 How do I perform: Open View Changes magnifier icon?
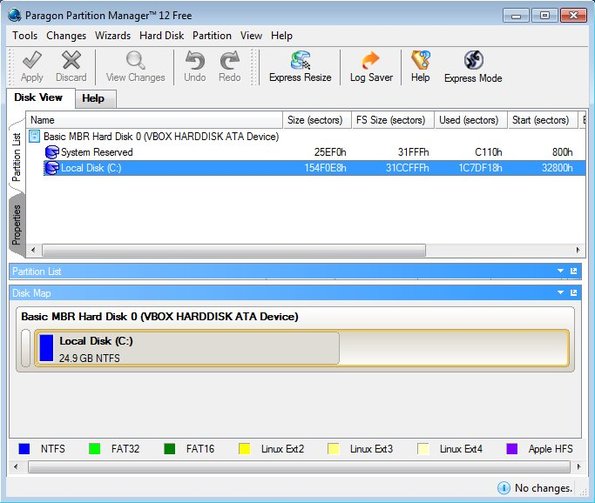pos(135,60)
